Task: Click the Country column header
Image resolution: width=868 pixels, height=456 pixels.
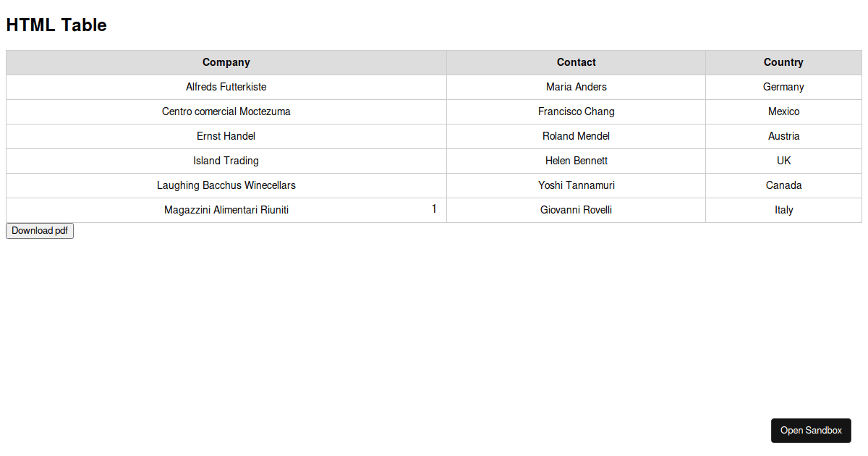Action: click(x=783, y=63)
